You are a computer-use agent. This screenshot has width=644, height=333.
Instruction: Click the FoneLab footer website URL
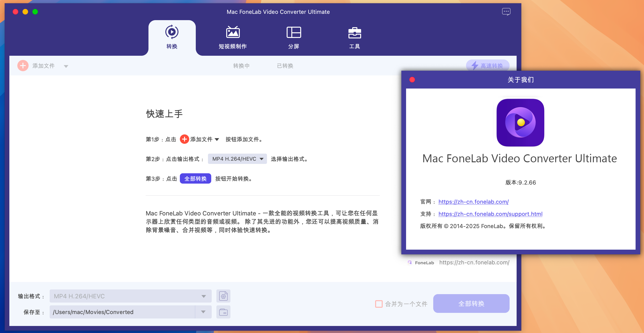pyautogui.click(x=474, y=262)
